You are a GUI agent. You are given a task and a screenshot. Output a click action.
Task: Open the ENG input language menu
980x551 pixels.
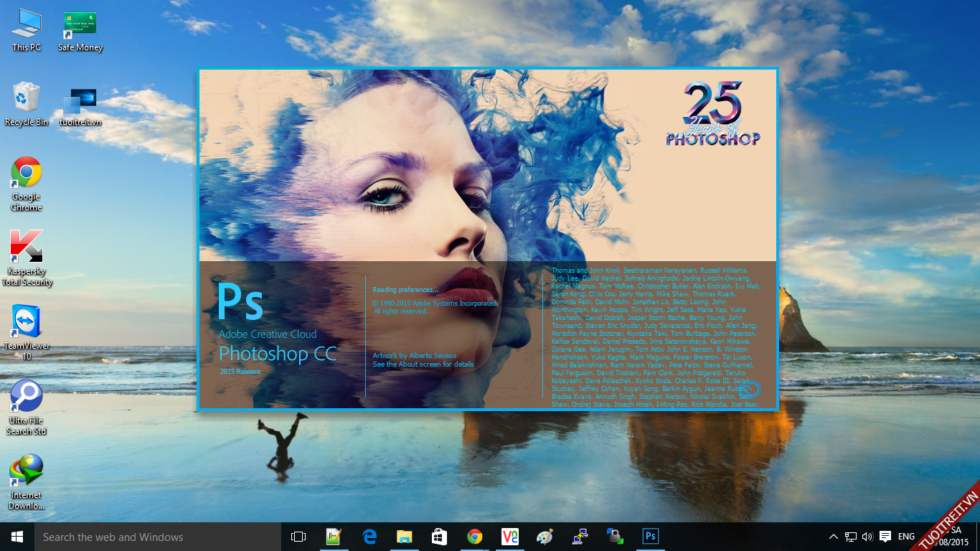pos(906,537)
